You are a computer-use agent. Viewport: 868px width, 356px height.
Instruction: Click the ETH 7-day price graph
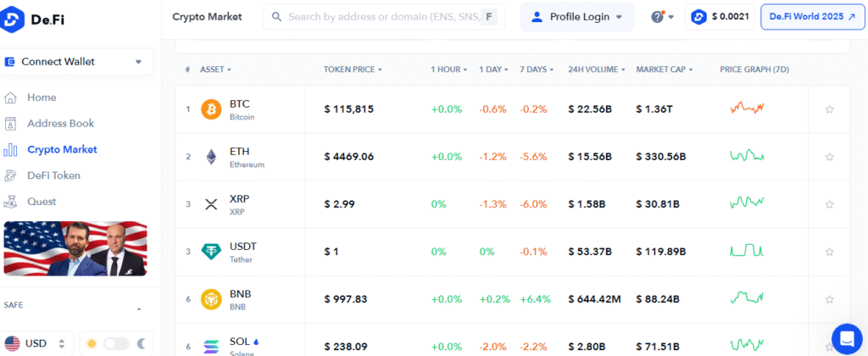point(747,156)
